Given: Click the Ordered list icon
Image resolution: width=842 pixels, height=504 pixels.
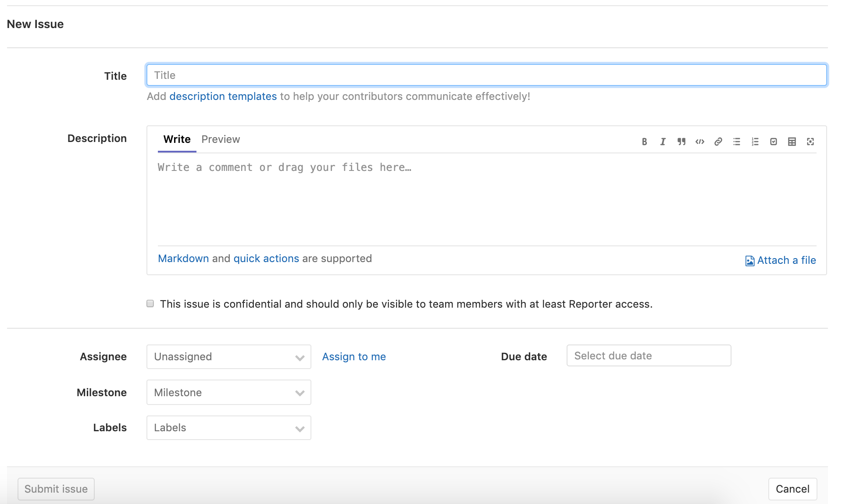Looking at the screenshot, I should click(755, 141).
